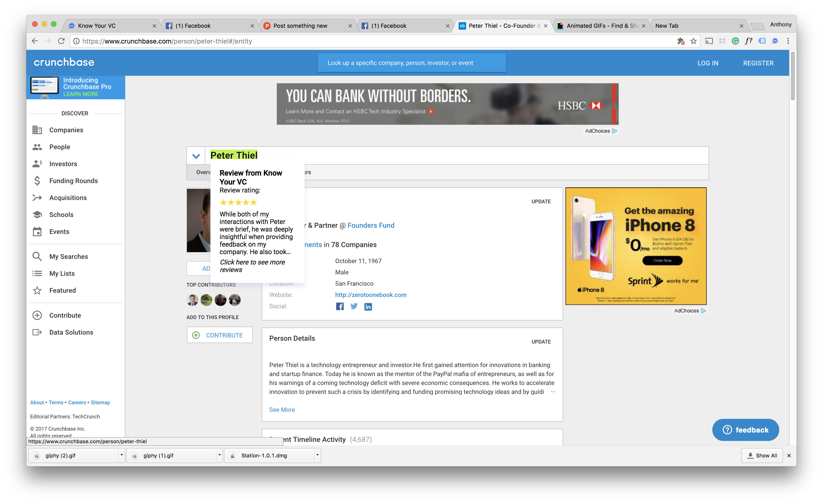Click the Schools graduation cap icon
This screenshot has width=823, height=504.
click(x=37, y=214)
